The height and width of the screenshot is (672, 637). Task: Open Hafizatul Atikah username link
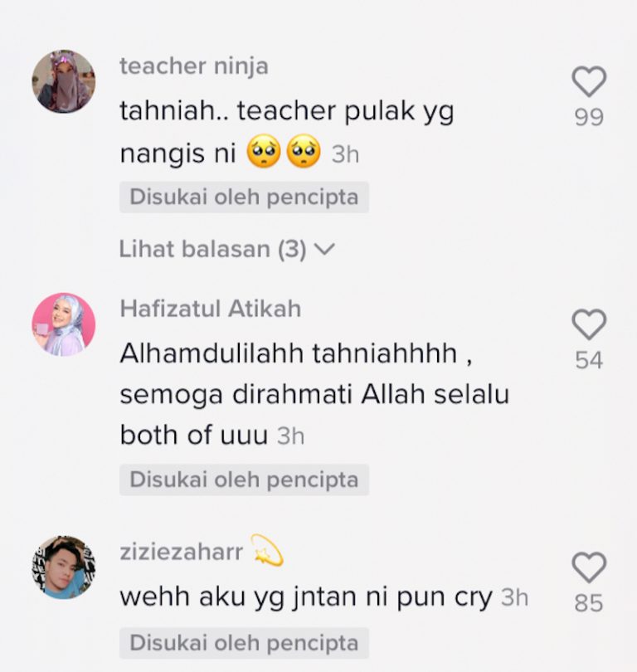tap(211, 309)
